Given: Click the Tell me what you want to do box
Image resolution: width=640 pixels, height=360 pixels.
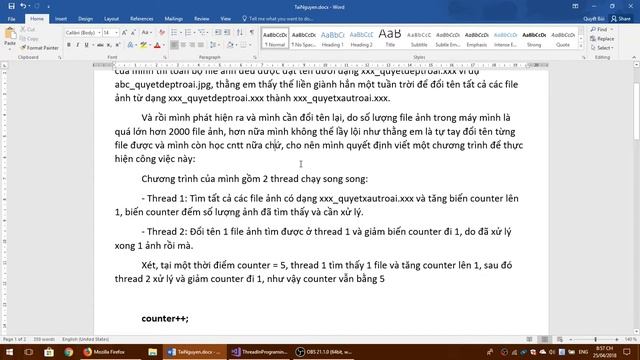Looking at the screenshot, I should coord(278,19).
